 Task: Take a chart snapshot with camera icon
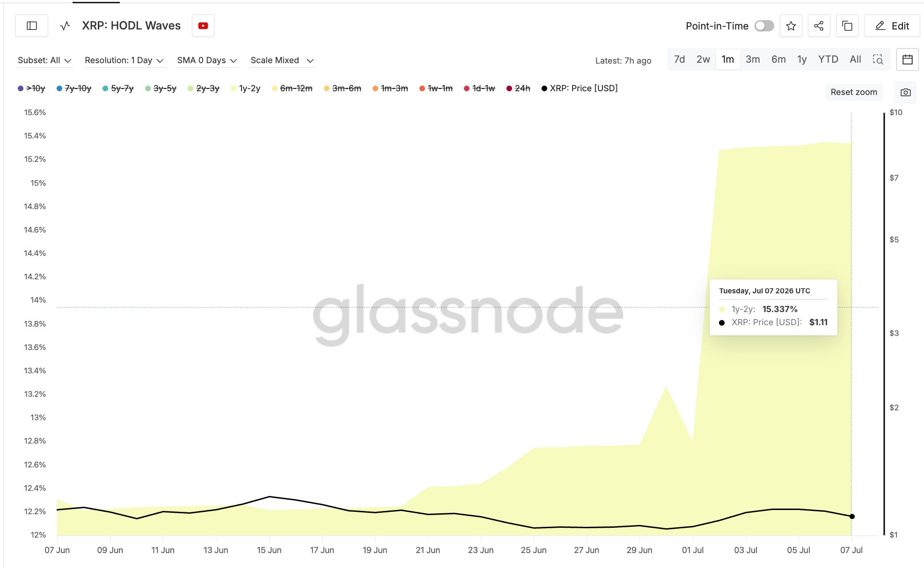906,92
